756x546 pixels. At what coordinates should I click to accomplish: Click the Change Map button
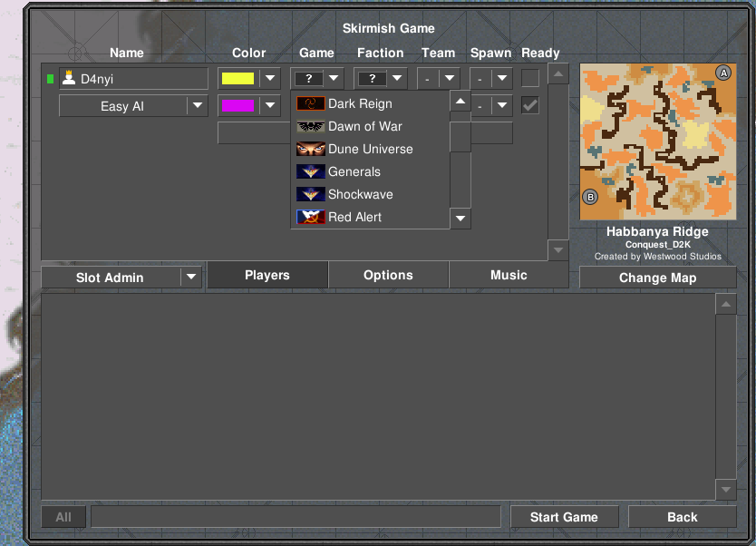[x=657, y=278]
